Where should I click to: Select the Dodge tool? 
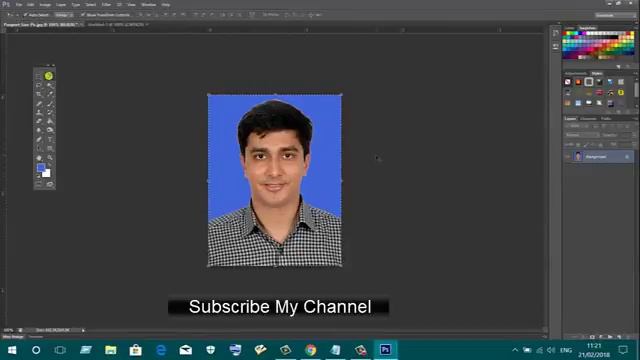coord(50,130)
